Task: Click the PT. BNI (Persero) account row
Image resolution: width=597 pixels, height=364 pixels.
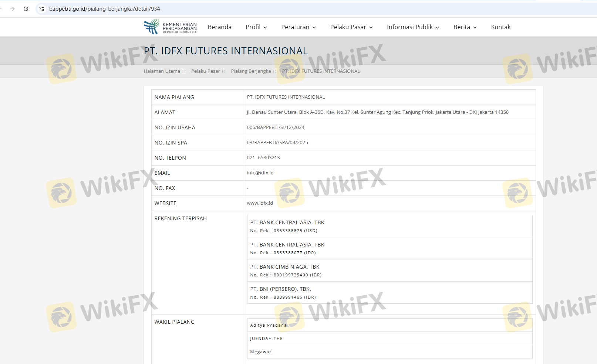Action: point(389,293)
